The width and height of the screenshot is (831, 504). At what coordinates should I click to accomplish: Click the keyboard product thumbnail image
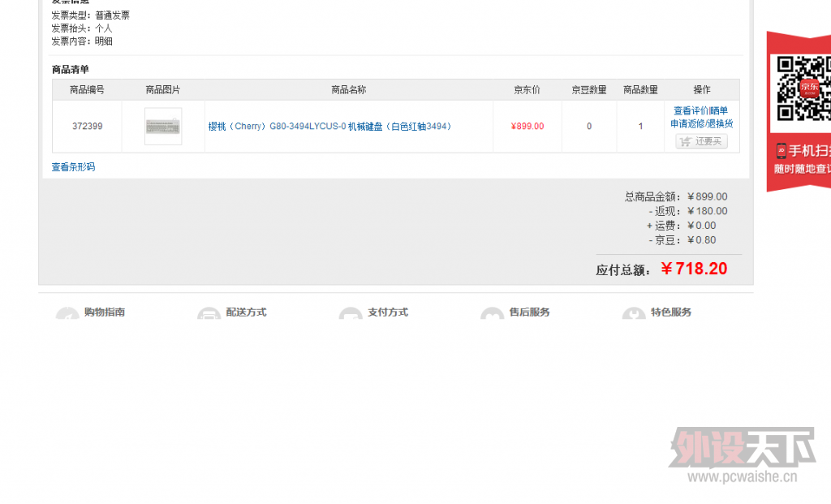coord(163,126)
